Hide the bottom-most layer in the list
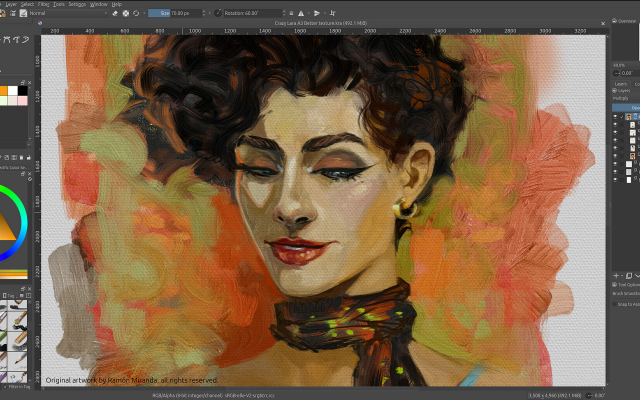 (616, 179)
